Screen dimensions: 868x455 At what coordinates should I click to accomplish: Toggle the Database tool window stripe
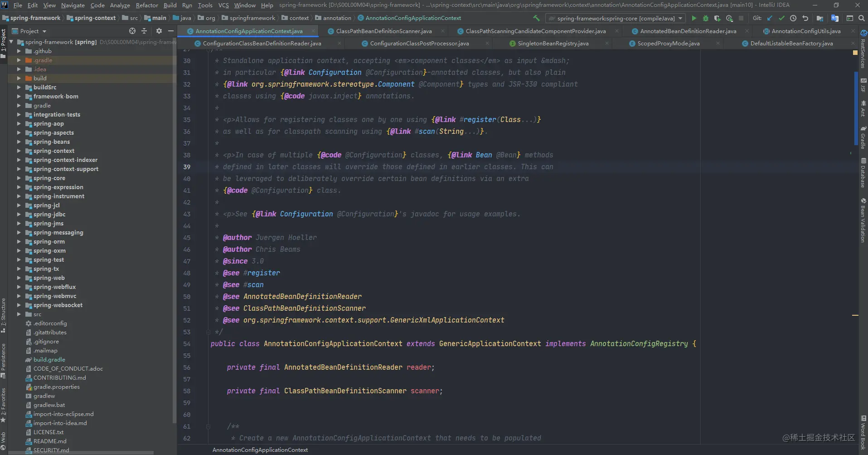pos(863,173)
